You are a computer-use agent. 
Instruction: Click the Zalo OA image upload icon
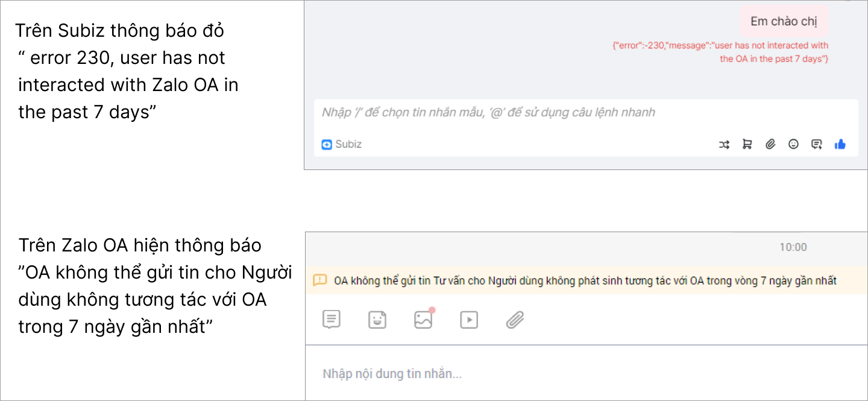point(423,320)
